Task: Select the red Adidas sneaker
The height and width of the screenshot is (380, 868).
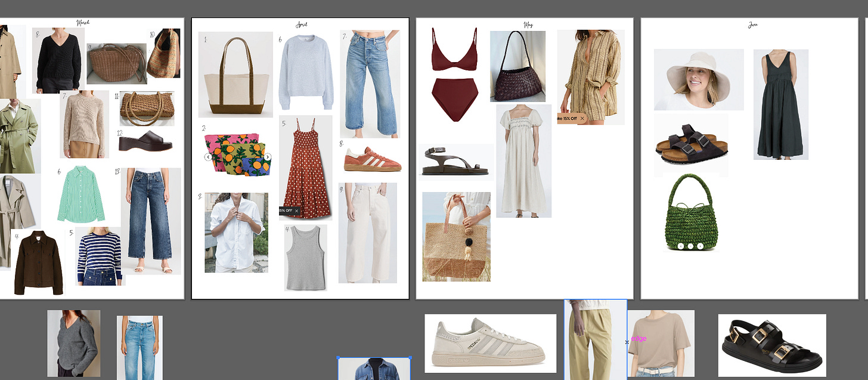Action: 373,157
